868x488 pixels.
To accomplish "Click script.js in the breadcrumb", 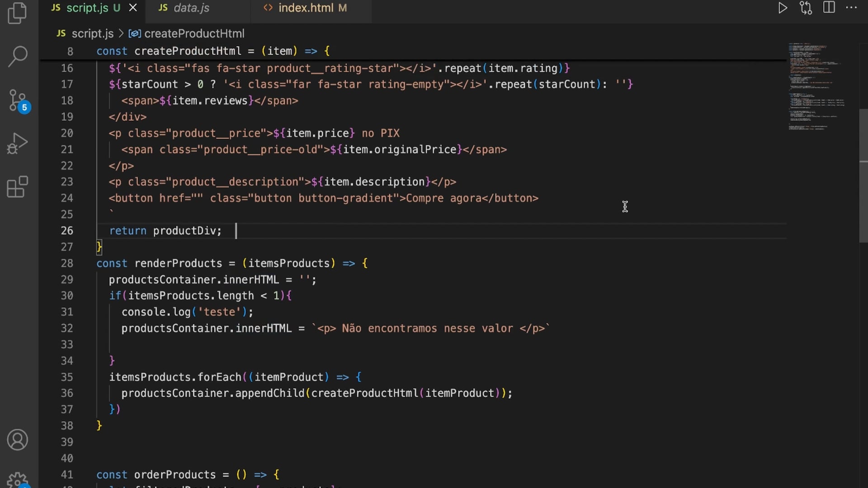I will (92, 33).
